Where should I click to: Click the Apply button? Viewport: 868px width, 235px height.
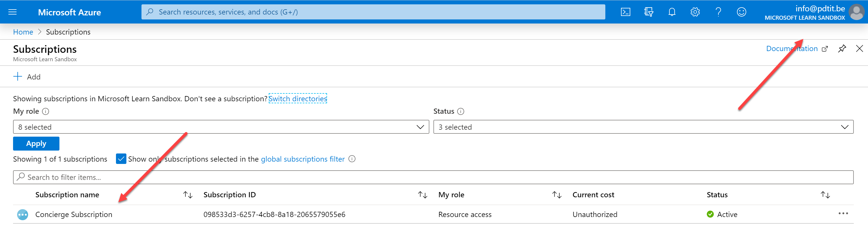[36, 144]
